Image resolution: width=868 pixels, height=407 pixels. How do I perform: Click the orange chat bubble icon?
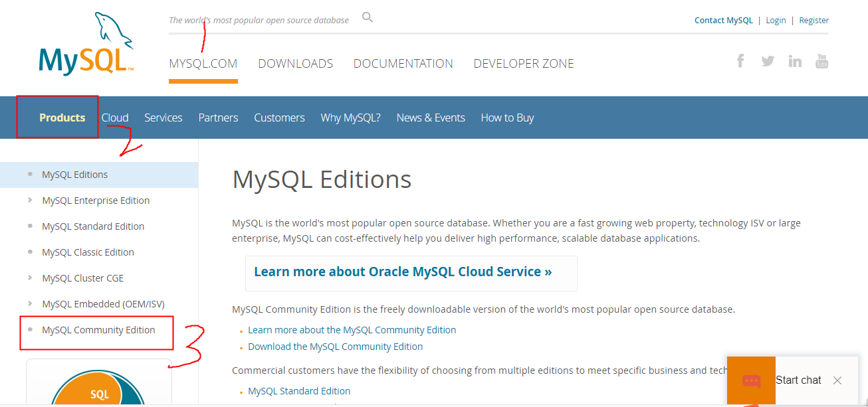pyautogui.click(x=751, y=380)
